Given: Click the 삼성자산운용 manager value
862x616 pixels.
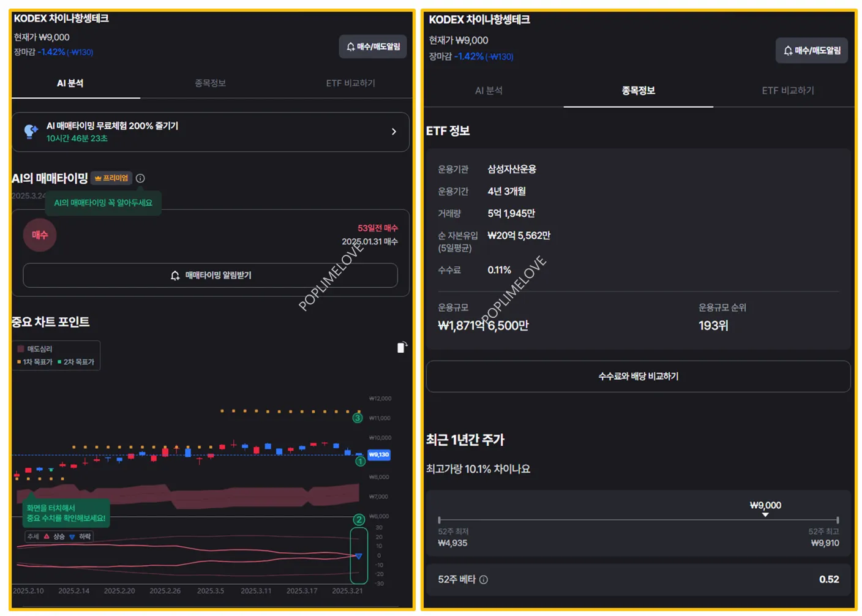Looking at the screenshot, I should pos(512,170).
